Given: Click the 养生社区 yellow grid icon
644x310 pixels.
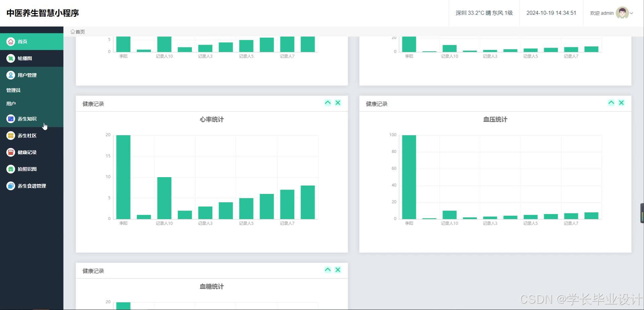Looking at the screenshot, I should coord(11,136).
